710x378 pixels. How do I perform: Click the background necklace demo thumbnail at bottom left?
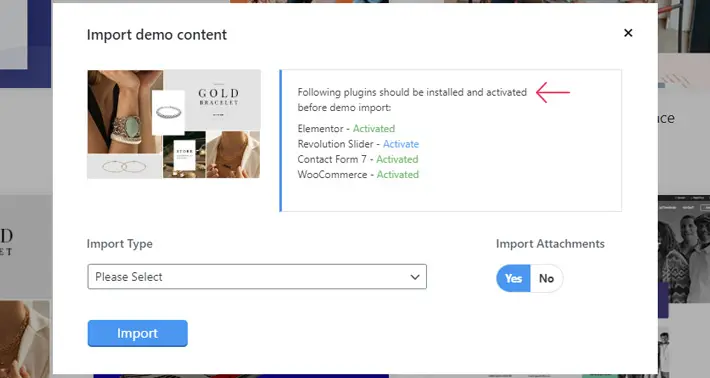pyautogui.click(x=25, y=339)
